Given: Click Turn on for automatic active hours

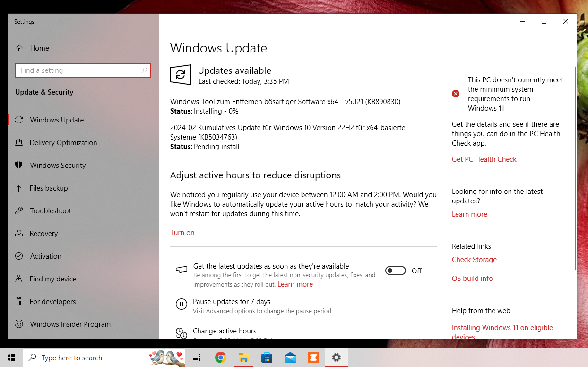Looking at the screenshot, I should (x=182, y=233).
